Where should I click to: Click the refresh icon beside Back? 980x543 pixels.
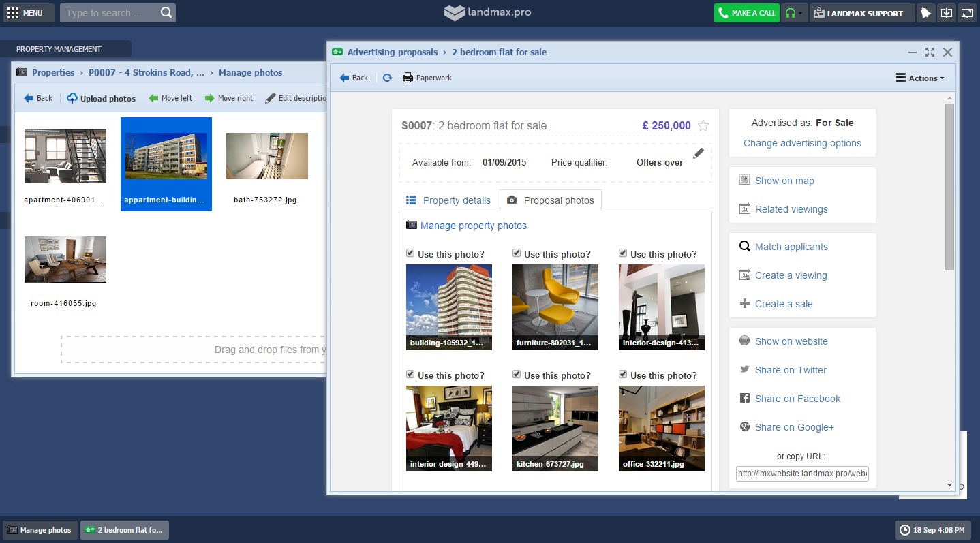pyautogui.click(x=387, y=78)
